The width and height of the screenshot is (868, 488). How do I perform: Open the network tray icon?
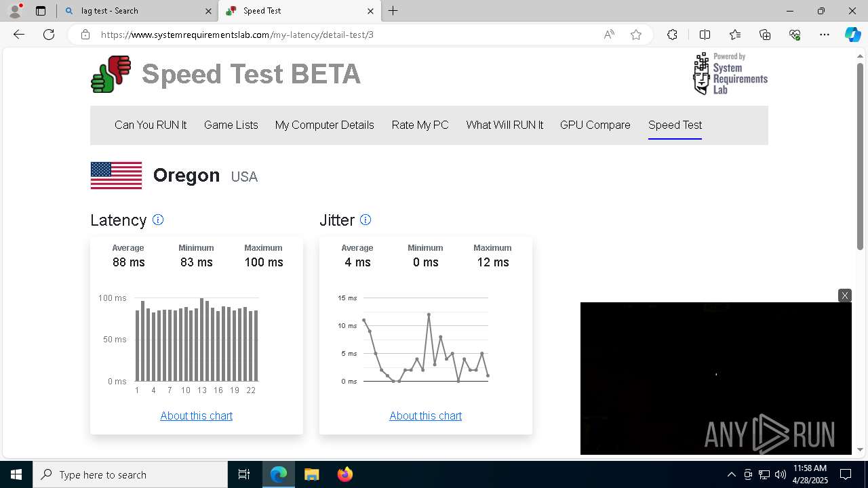[764, 474]
